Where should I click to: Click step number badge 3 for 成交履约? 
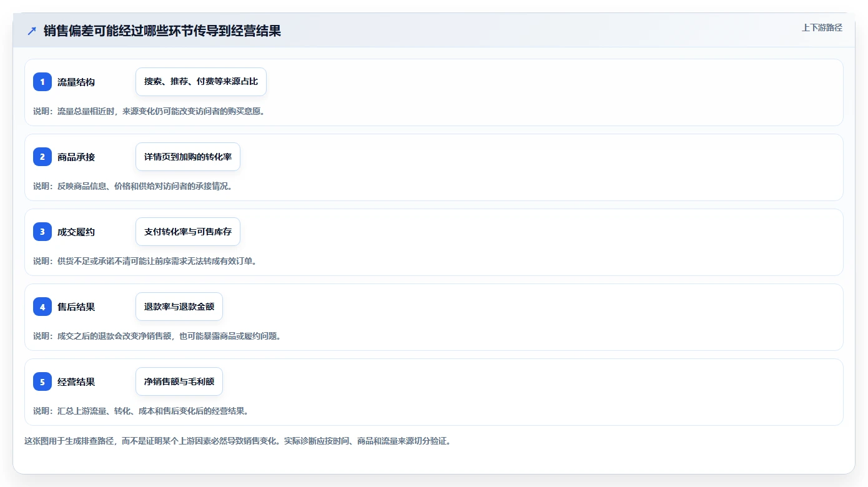point(42,232)
